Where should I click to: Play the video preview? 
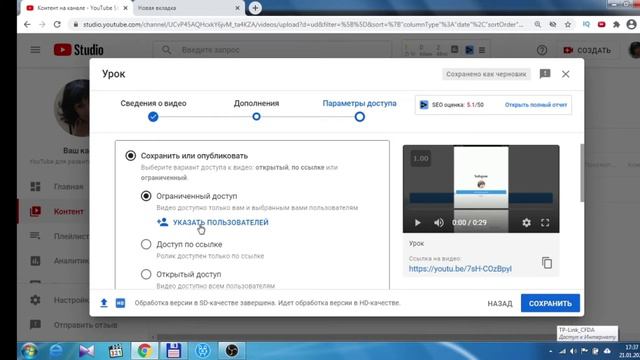pos(417,223)
